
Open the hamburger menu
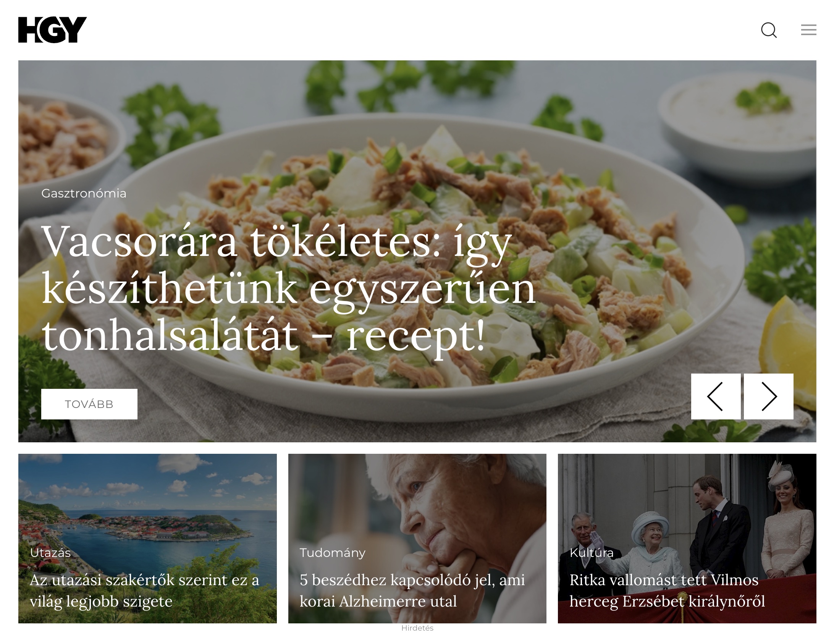pyautogui.click(x=808, y=30)
